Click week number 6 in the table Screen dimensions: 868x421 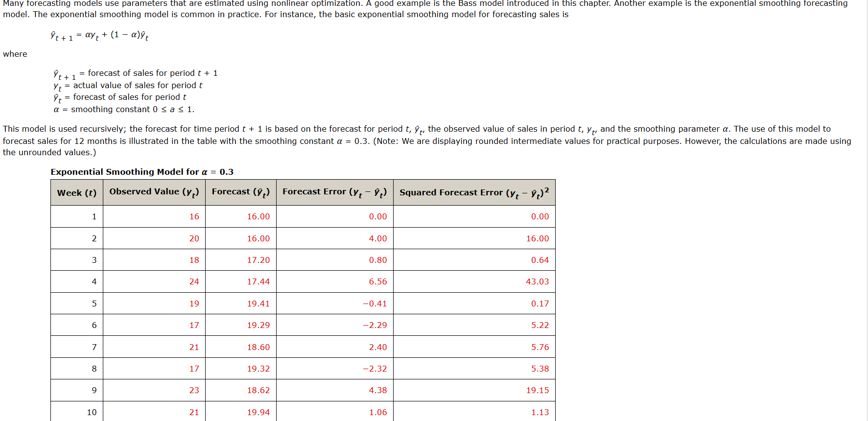coord(94,325)
